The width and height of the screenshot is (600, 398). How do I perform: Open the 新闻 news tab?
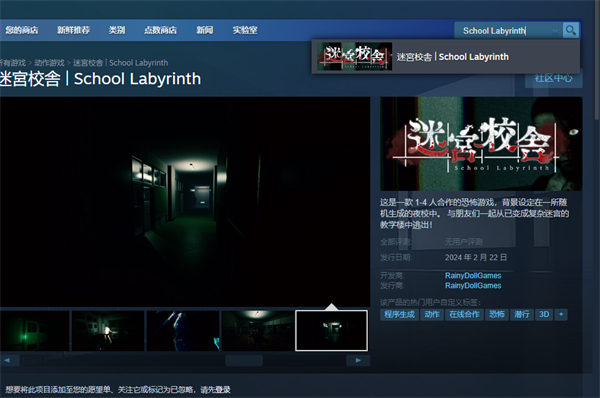tap(205, 30)
